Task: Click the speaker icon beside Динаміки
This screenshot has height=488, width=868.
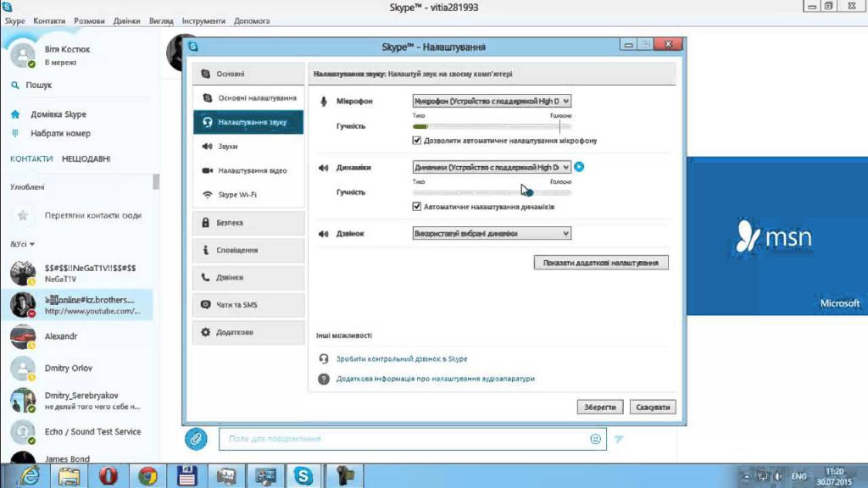Action: click(x=323, y=168)
